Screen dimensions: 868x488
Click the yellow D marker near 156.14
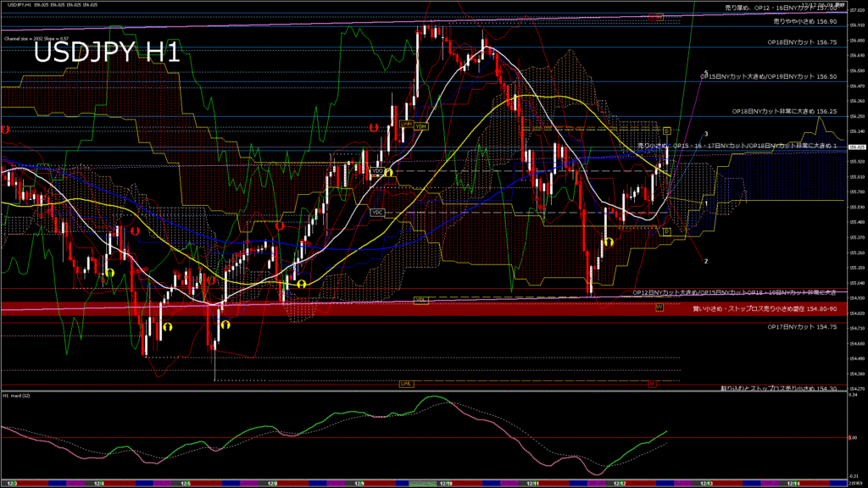tap(666, 131)
